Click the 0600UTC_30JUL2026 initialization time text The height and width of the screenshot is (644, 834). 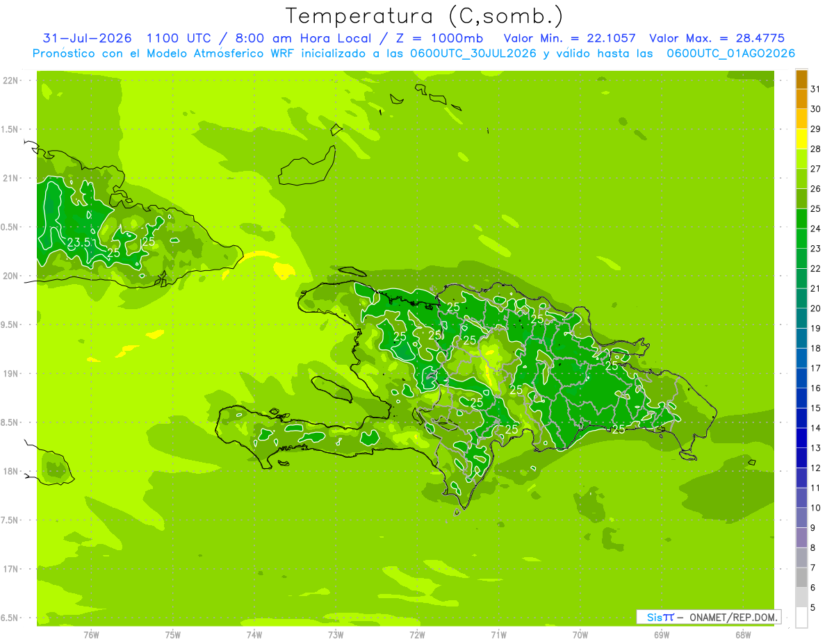coord(473,53)
